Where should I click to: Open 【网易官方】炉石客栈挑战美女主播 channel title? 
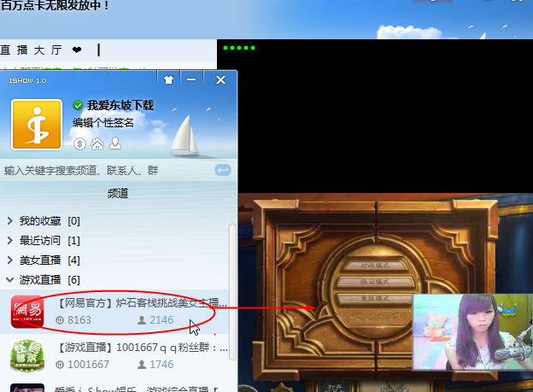[x=141, y=302]
